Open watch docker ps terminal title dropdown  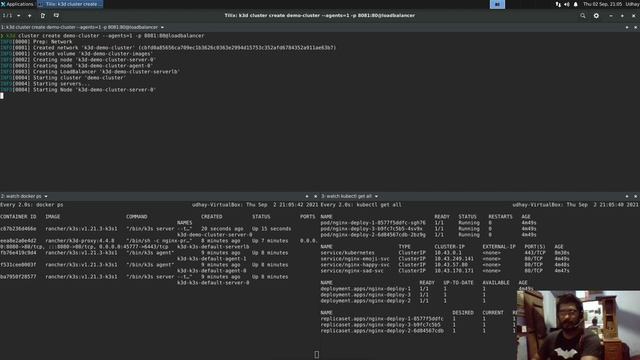46,196
